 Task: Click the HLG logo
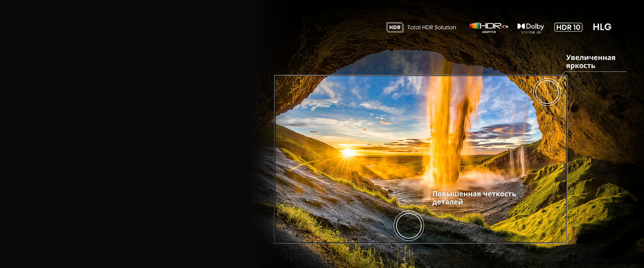coord(602,27)
